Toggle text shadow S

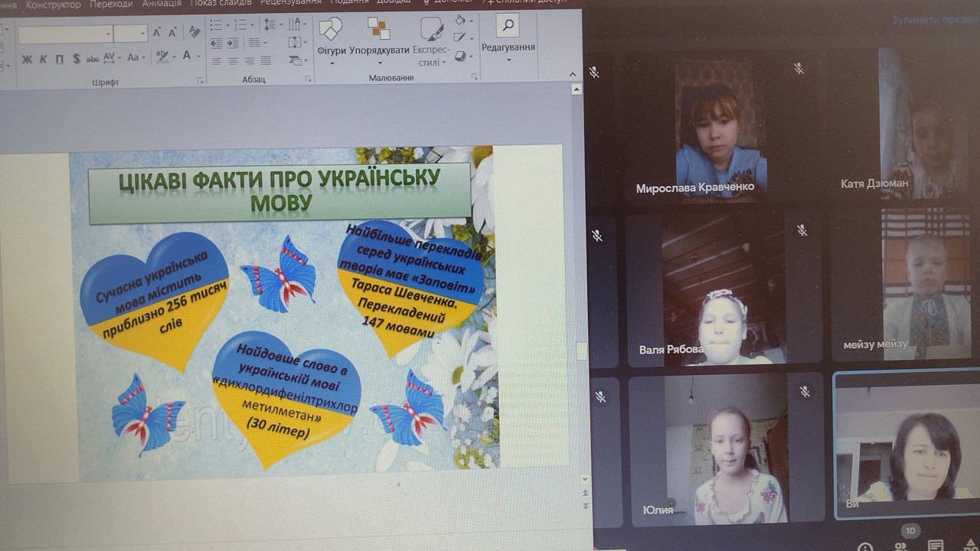(x=77, y=58)
